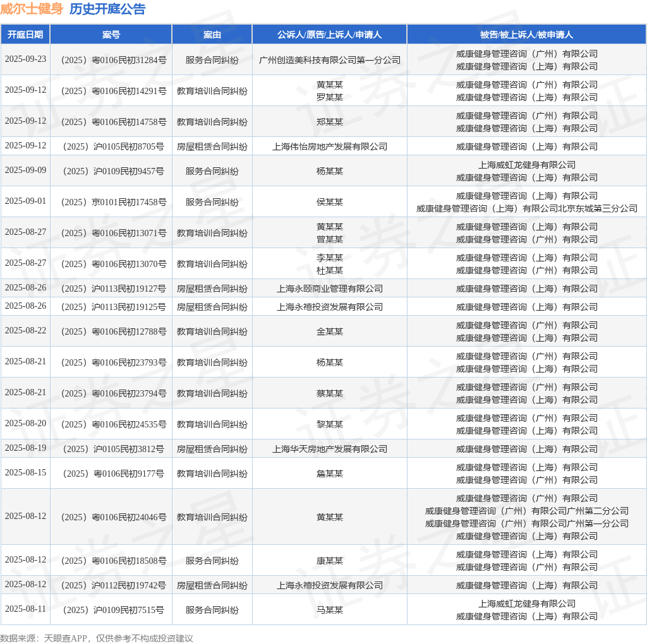The width and height of the screenshot is (647, 644).
Task: Click date cell 2025-09-23
Action: click(25, 59)
